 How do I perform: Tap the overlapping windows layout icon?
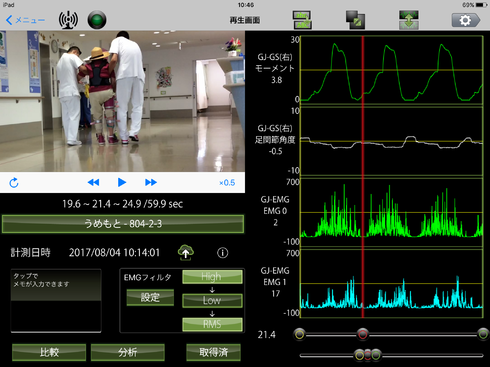pos(355,20)
